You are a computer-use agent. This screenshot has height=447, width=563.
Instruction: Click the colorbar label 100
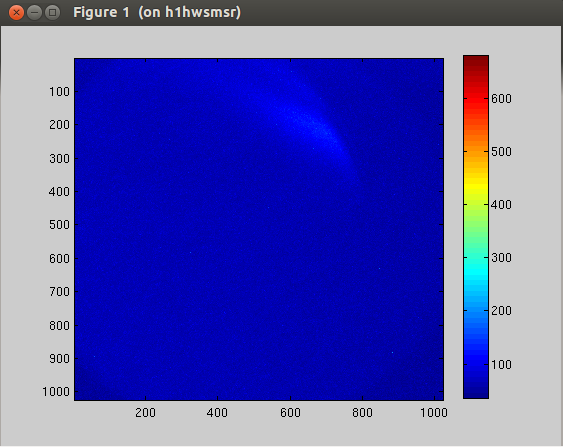(501, 364)
